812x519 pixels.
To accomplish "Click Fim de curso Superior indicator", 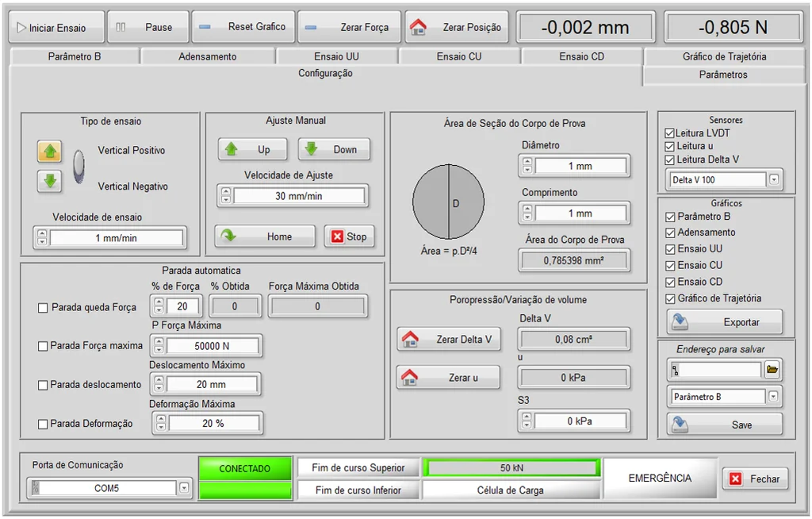I will click(x=358, y=467).
